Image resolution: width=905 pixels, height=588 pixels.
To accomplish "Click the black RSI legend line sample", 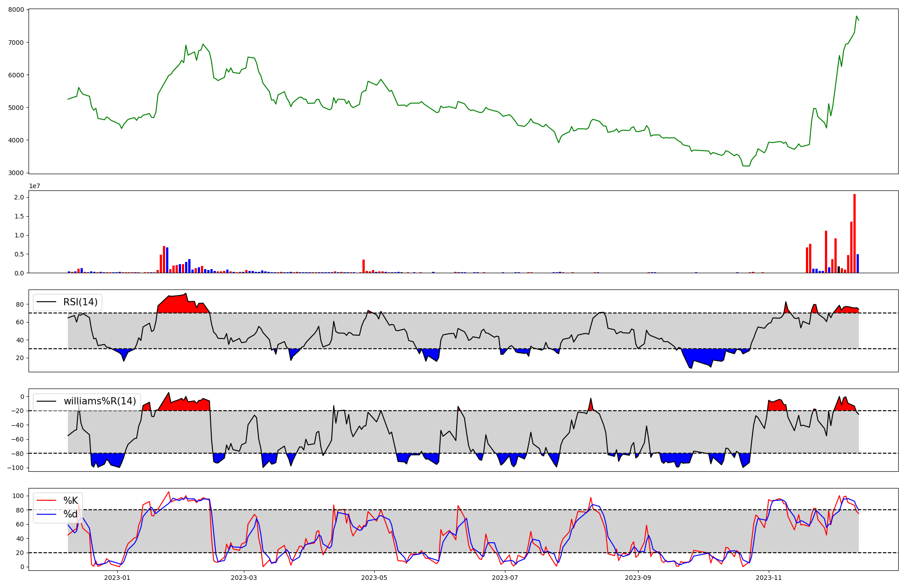I will coord(47,302).
